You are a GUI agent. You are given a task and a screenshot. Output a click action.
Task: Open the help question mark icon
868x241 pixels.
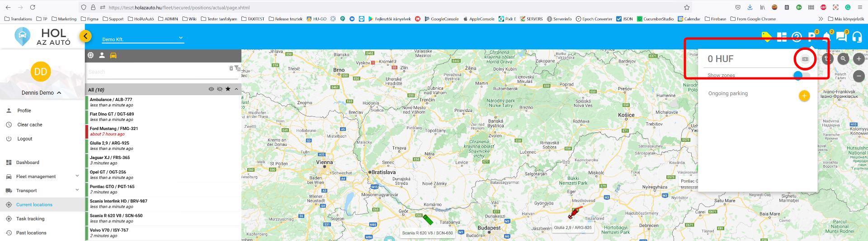tap(797, 37)
